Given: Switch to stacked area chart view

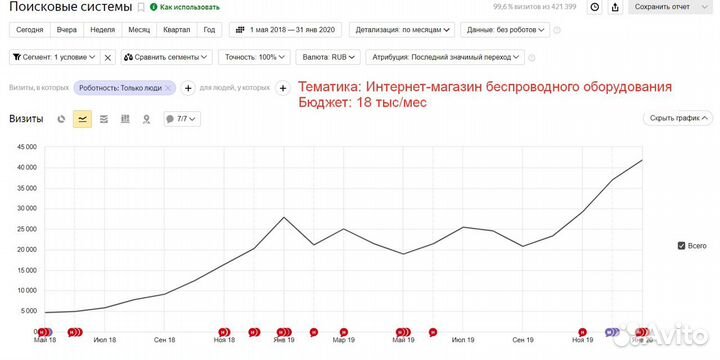Looking at the screenshot, I should [x=104, y=119].
